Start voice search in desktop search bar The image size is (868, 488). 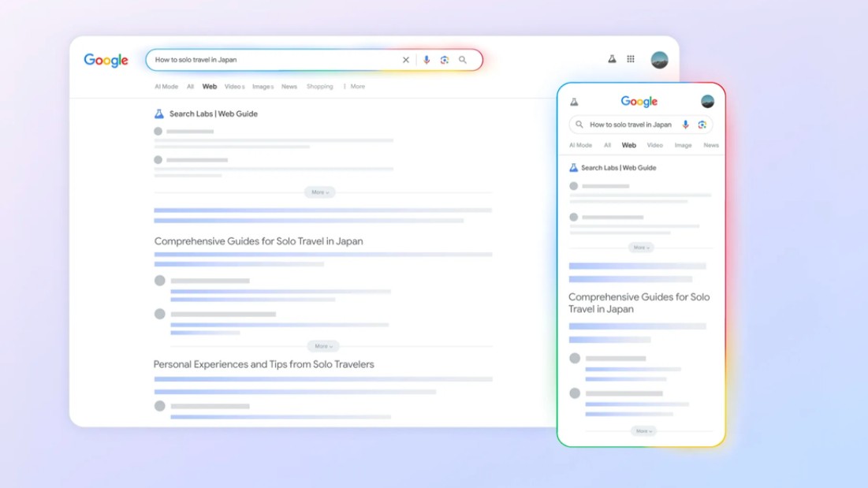coord(427,60)
